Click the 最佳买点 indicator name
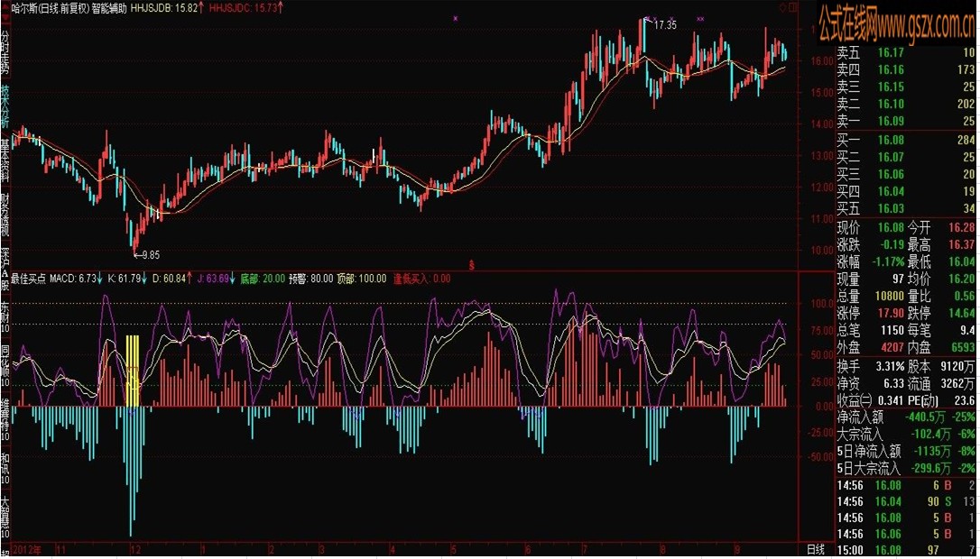 point(28,279)
